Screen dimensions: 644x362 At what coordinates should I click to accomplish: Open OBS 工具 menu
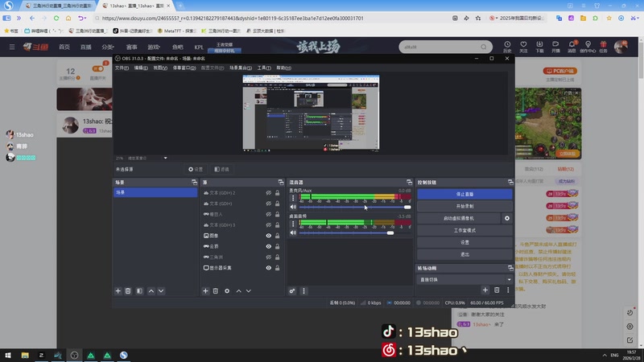(x=264, y=68)
